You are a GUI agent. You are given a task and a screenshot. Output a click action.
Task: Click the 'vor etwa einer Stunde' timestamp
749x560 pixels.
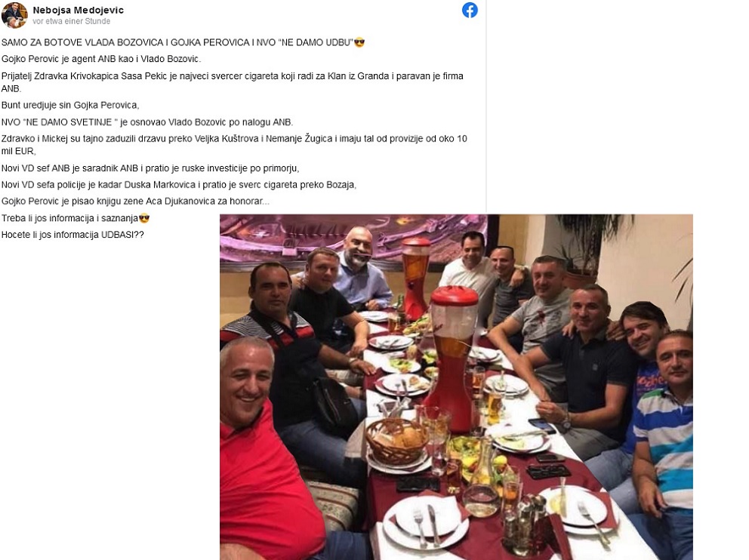tap(71, 21)
